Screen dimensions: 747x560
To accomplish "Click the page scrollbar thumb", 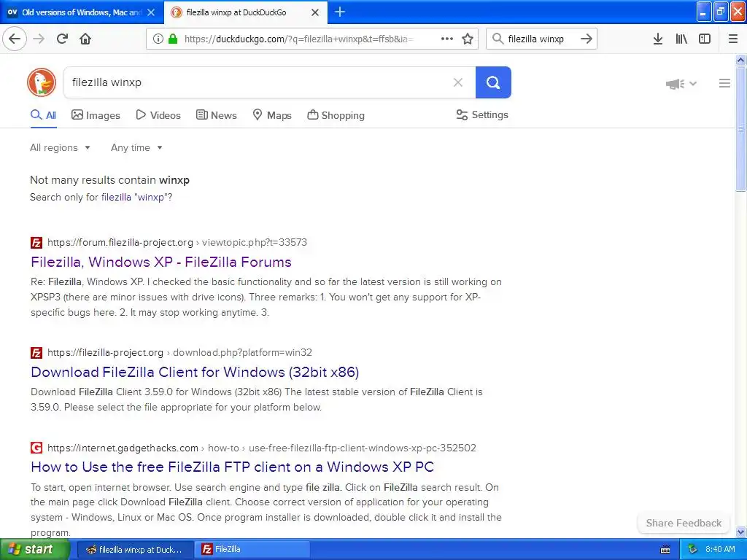I will 740,128.
